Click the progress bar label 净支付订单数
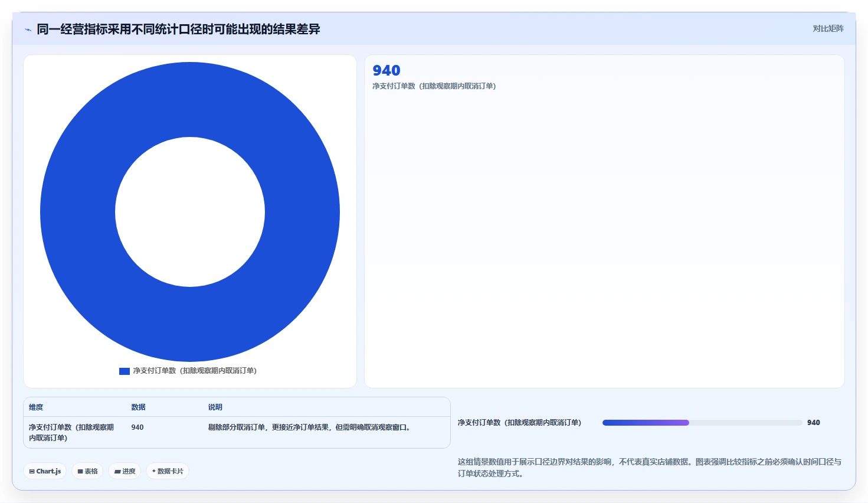This screenshot has width=868, height=503. (x=519, y=423)
